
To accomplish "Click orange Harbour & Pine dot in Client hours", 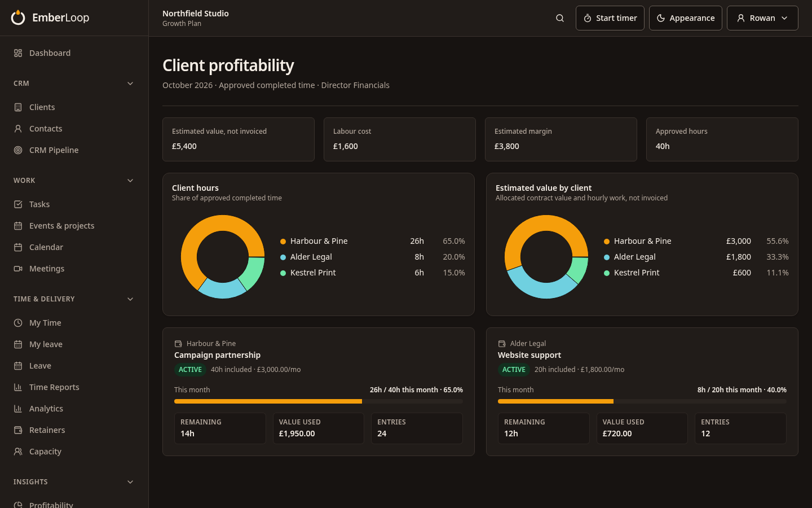I will [283, 242].
